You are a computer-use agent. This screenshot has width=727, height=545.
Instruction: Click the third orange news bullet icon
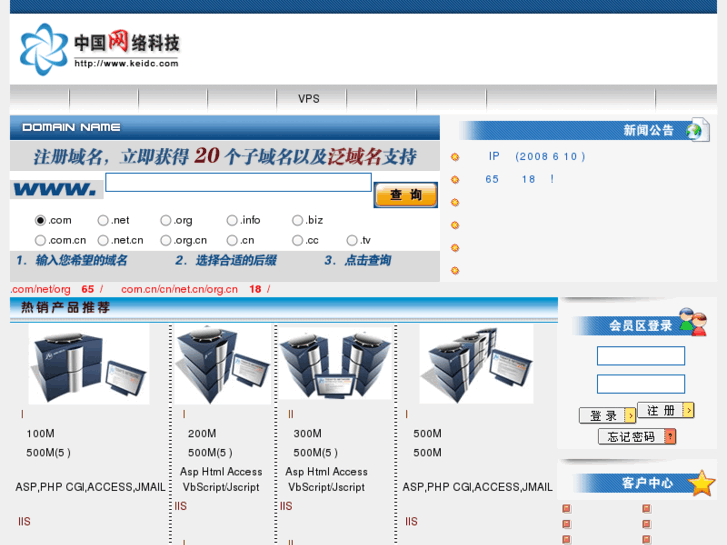point(455,202)
